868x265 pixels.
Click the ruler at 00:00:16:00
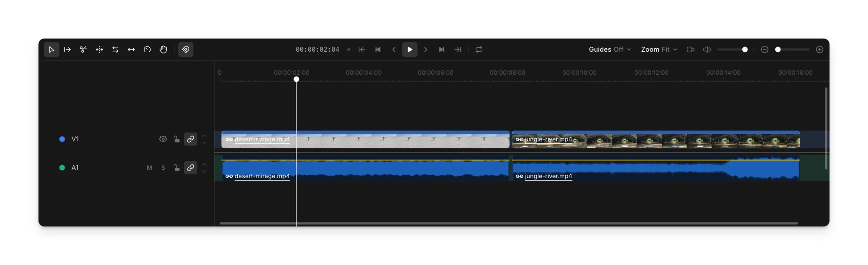pyautogui.click(x=795, y=73)
